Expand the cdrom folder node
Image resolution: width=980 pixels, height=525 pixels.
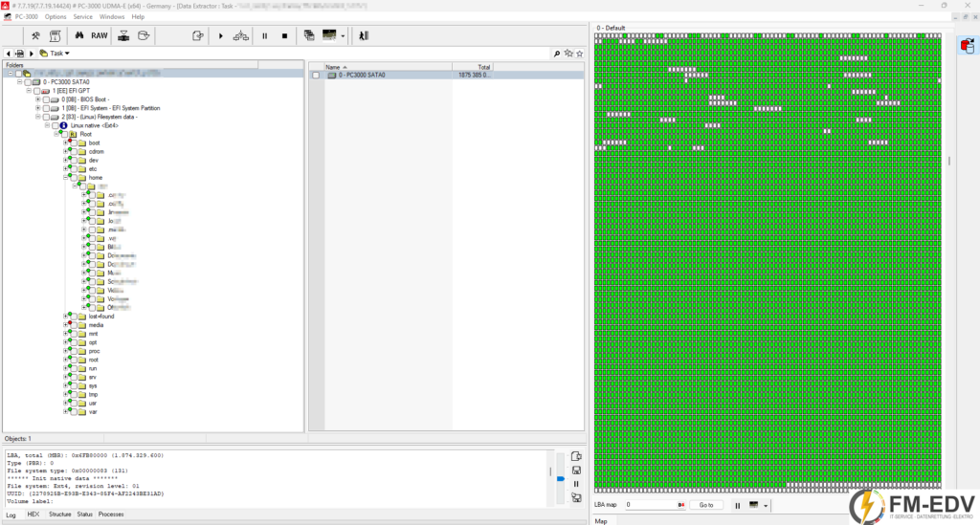(x=65, y=152)
